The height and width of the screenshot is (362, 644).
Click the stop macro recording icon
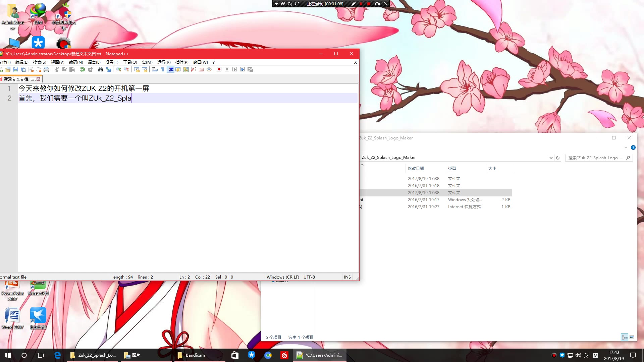click(x=227, y=69)
